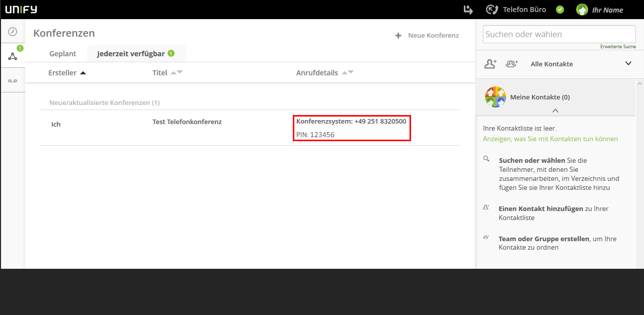
Task: Click the Ihr Name user avatar
Action: (582, 10)
